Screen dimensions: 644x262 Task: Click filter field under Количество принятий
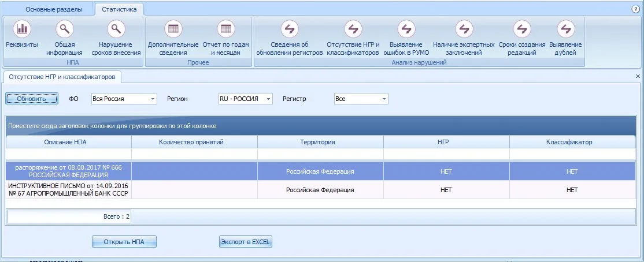(195, 154)
